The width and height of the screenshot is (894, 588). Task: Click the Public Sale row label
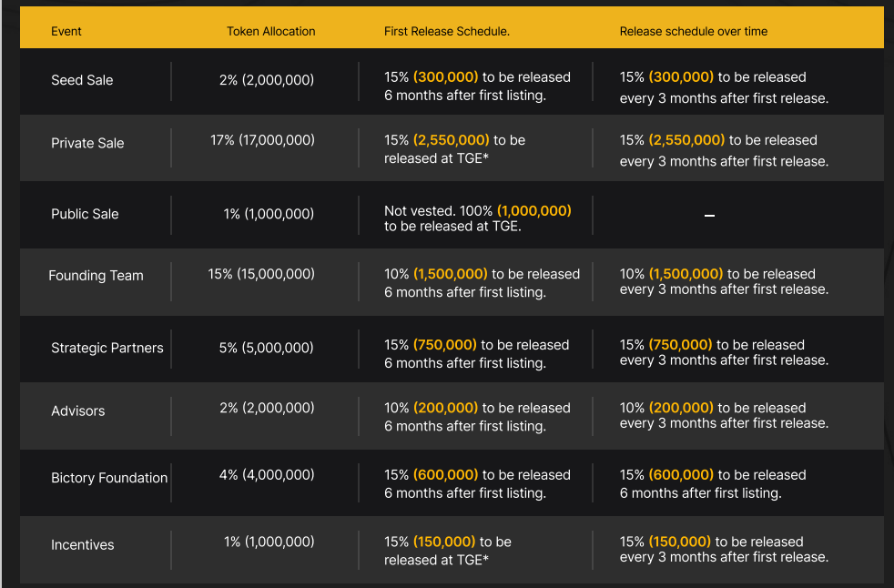click(x=85, y=214)
